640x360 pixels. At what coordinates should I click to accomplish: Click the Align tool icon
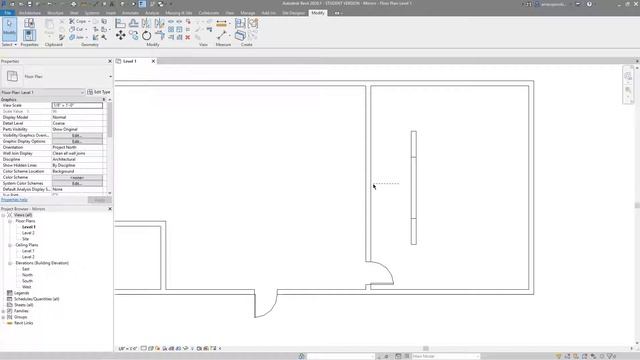click(x=120, y=23)
